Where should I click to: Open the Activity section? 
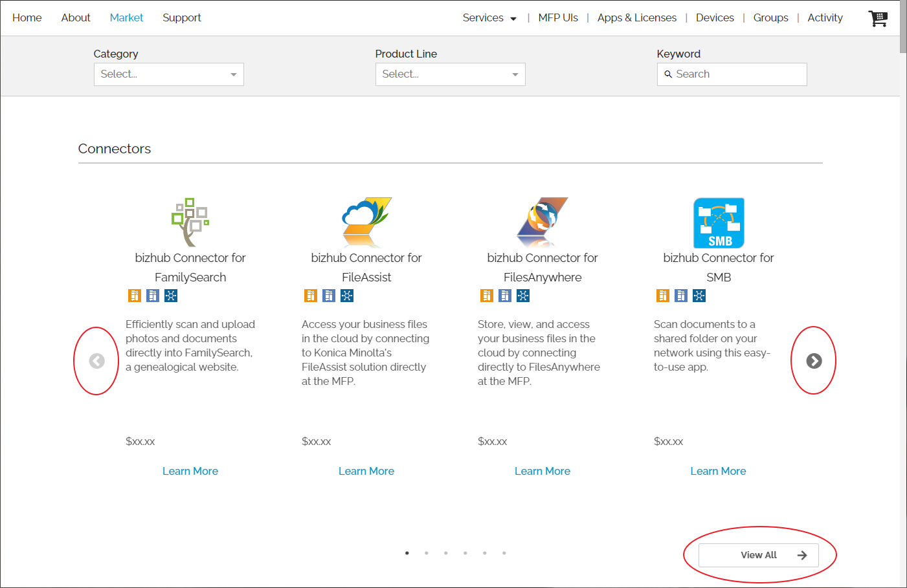pos(825,18)
